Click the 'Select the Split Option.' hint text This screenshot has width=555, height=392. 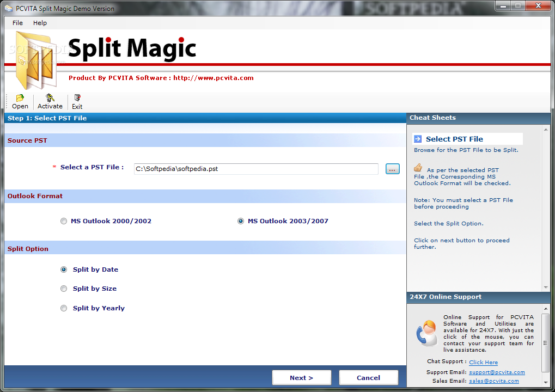pos(449,224)
